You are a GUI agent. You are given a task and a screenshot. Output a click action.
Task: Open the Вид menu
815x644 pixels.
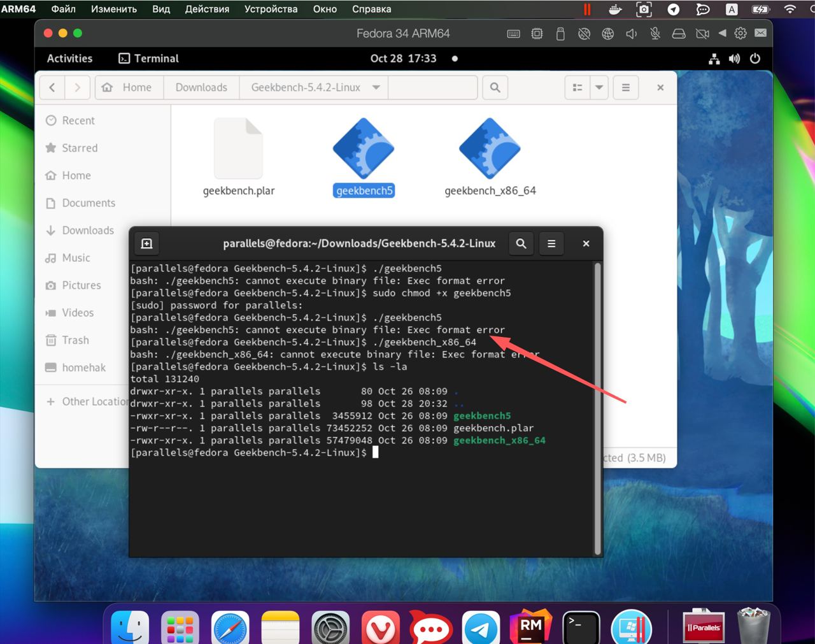pos(161,9)
